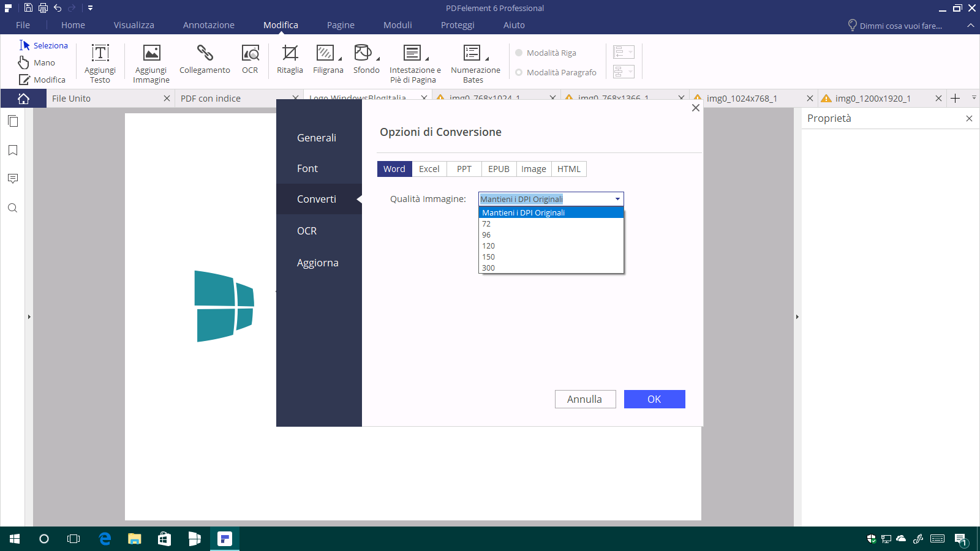The height and width of the screenshot is (551, 980).
Task: Open the Proteggi ribbon tab
Action: click(458, 25)
